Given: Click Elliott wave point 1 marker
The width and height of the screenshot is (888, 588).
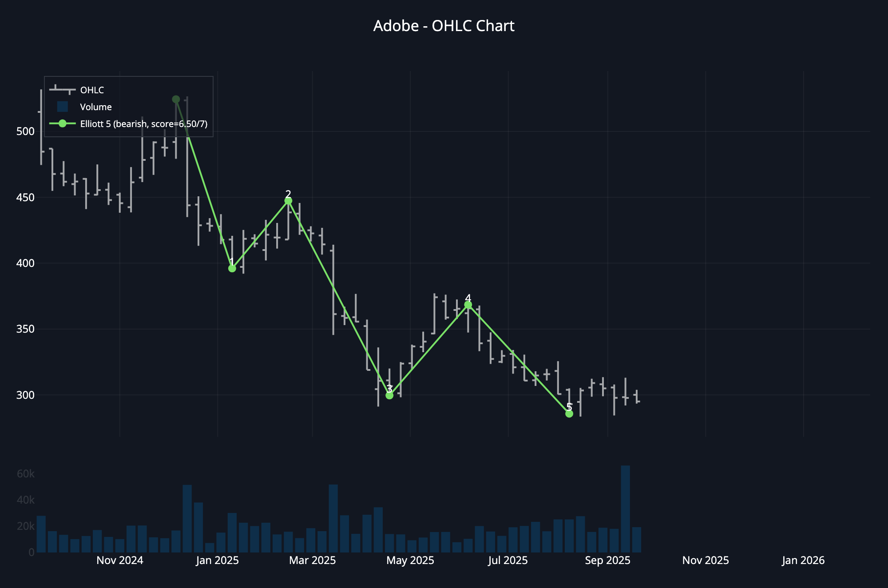Looking at the screenshot, I should point(232,268).
